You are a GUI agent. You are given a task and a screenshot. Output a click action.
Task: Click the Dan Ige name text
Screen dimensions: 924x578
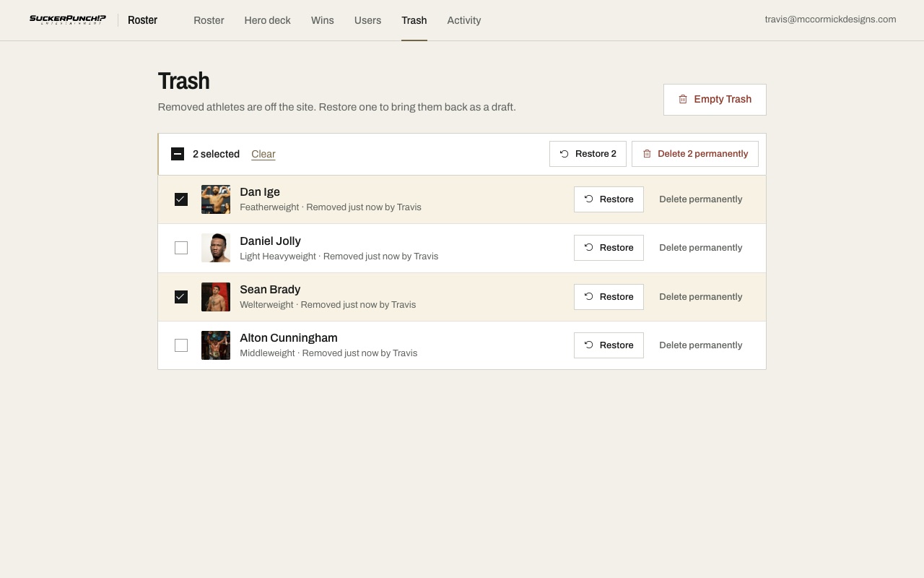pos(260,192)
